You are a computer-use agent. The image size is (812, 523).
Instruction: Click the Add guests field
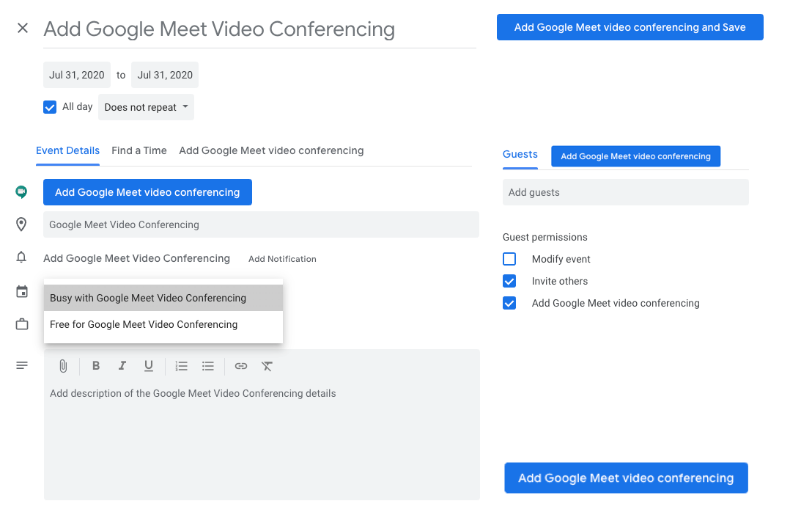point(626,192)
